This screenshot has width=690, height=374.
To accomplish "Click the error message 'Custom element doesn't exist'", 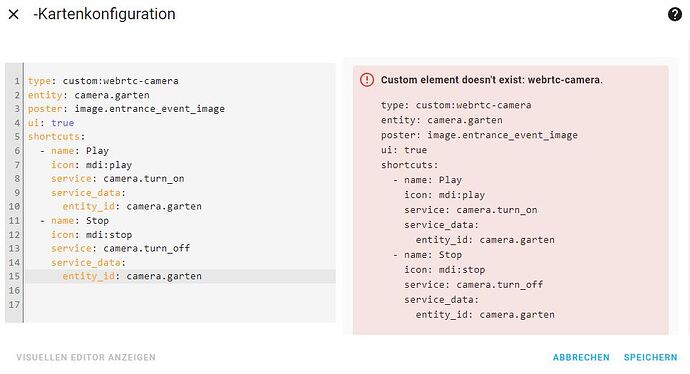I will 492,80.
